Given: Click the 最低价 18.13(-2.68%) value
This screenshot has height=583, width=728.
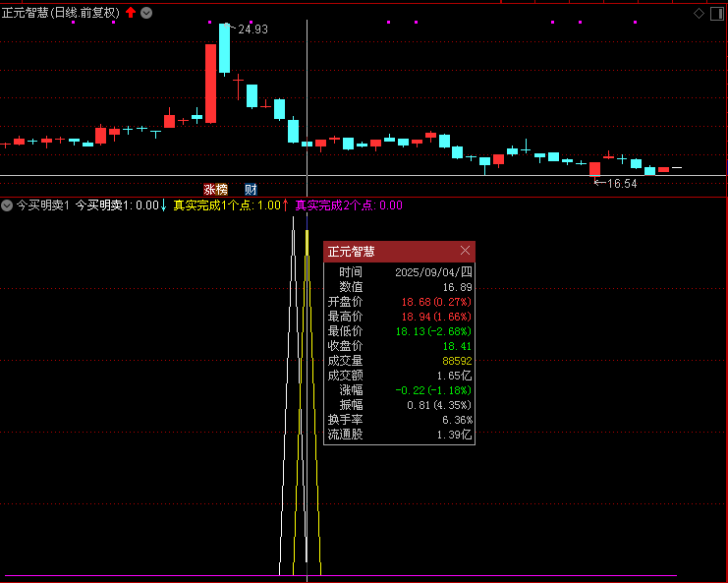Looking at the screenshot, I should tap(433, 331).
